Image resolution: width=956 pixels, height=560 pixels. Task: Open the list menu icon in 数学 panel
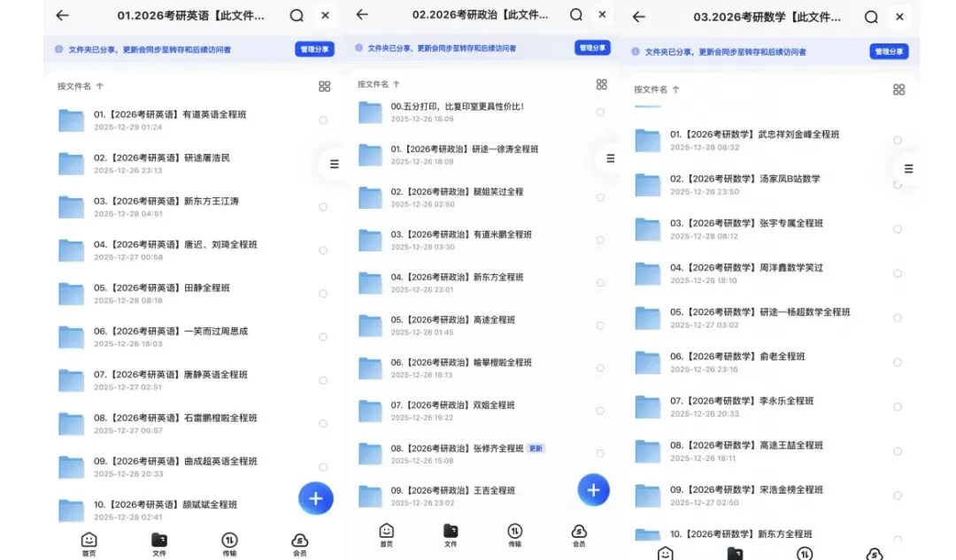[908, 169]
